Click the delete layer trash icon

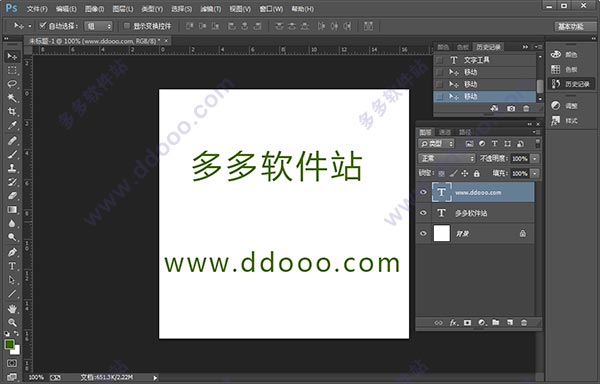pyautogui.click(x=524, y=323)
